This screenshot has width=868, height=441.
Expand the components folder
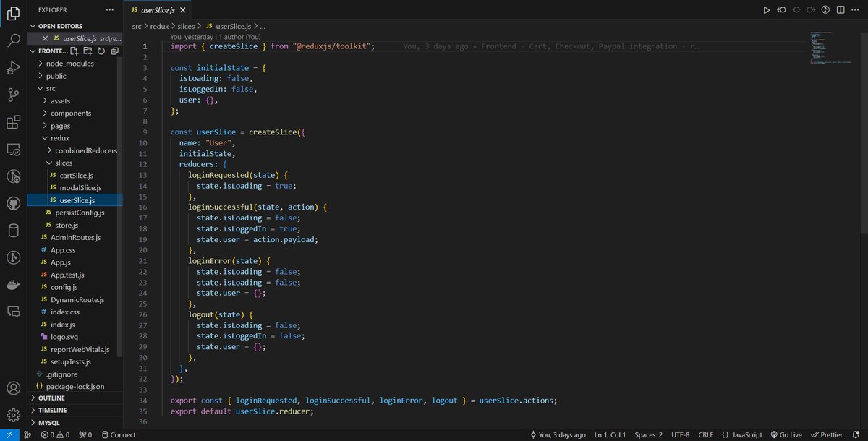[71, 113]
